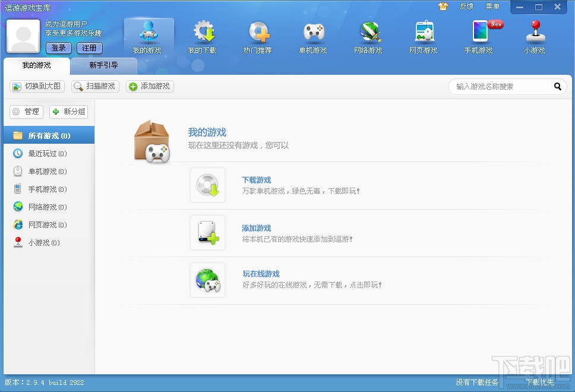The width and height of the screenshot is (575, 392).
Task: Open the 热门推荐 (Hot Recommendations) section
Action: click(258, 36)
